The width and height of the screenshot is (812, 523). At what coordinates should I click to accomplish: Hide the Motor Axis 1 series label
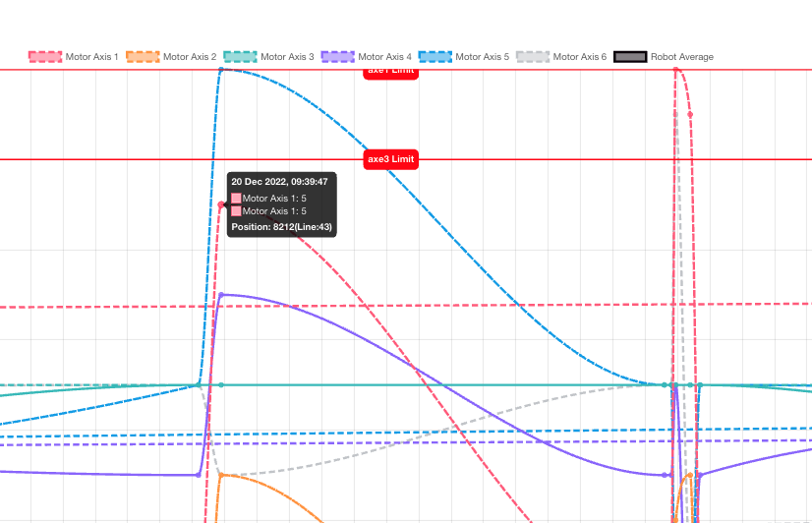click(91, 57)
